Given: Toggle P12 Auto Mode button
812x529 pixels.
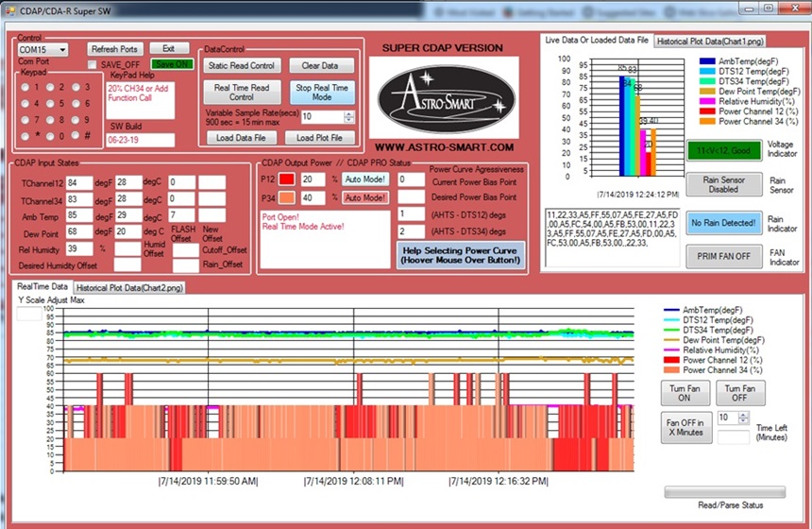Looking at the screenshot, I should (365, 179).
